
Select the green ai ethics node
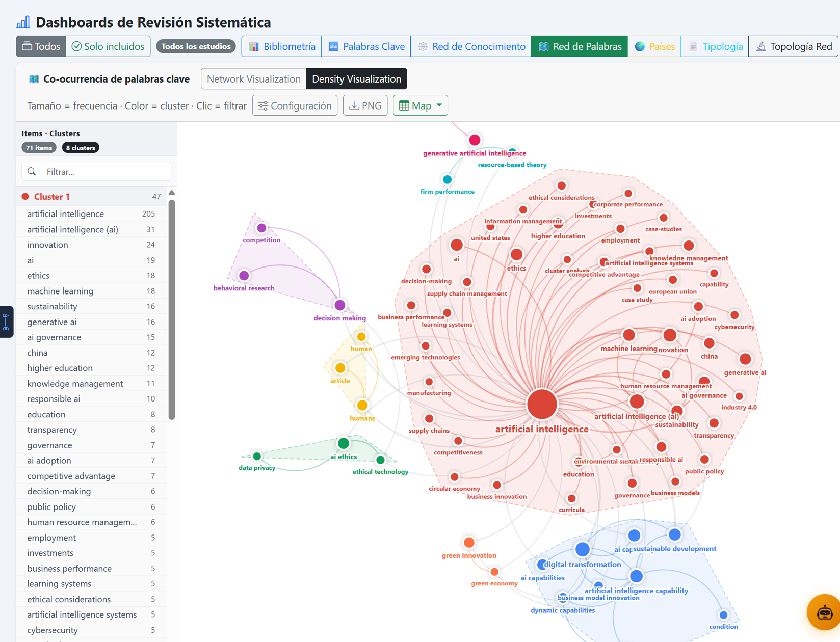pos(344,443)
